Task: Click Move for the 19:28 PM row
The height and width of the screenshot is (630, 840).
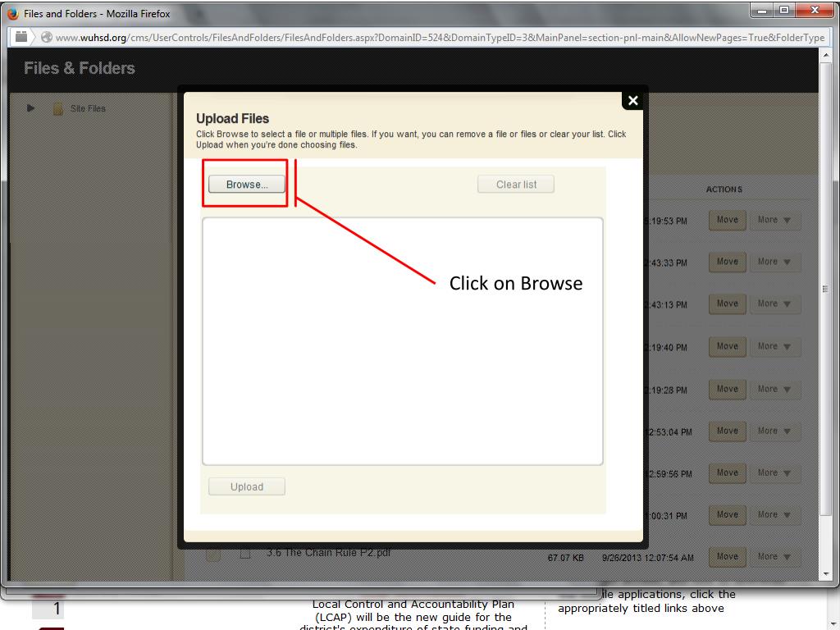Action: pos(727,390)
